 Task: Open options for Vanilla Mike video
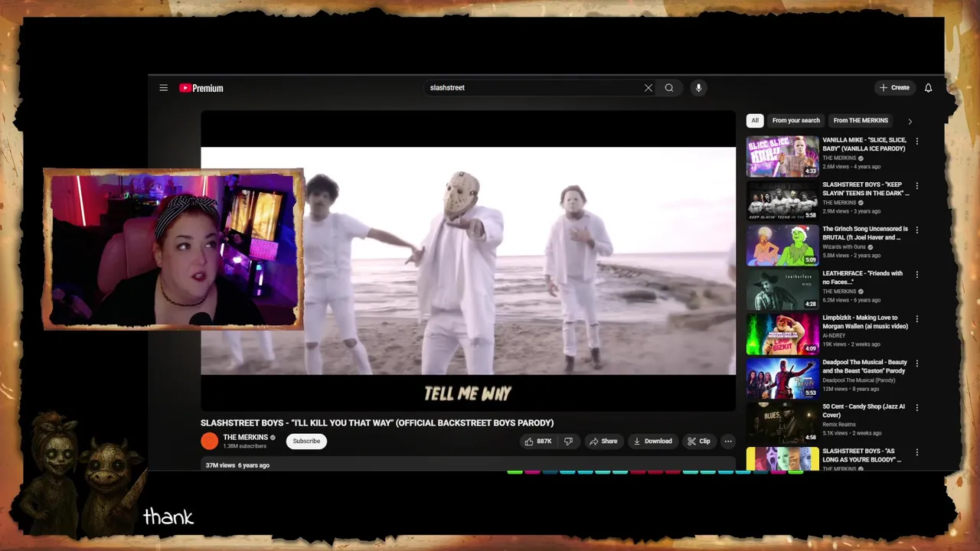(x=917, y=142)
